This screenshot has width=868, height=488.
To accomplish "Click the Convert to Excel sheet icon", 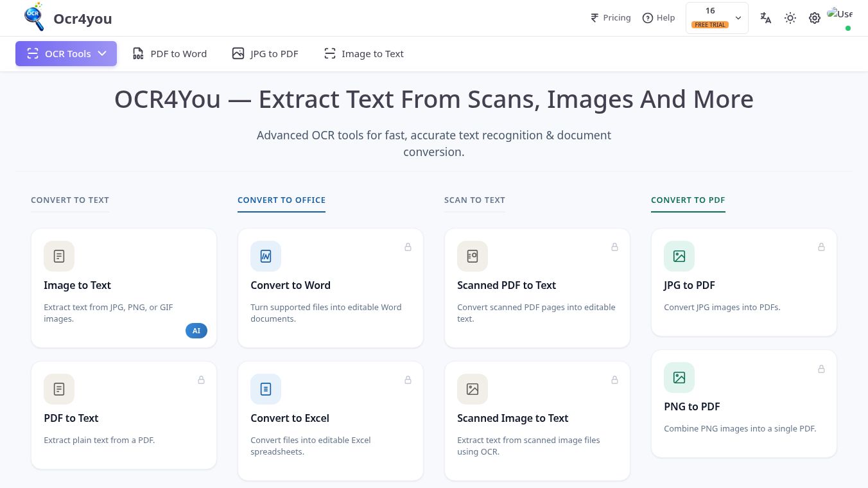I will tap(266, 389).
